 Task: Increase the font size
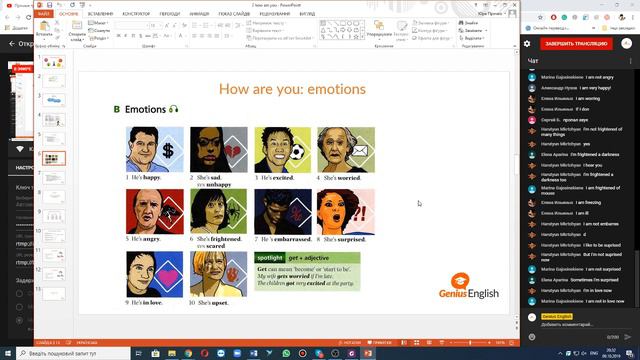pos(167,26)
